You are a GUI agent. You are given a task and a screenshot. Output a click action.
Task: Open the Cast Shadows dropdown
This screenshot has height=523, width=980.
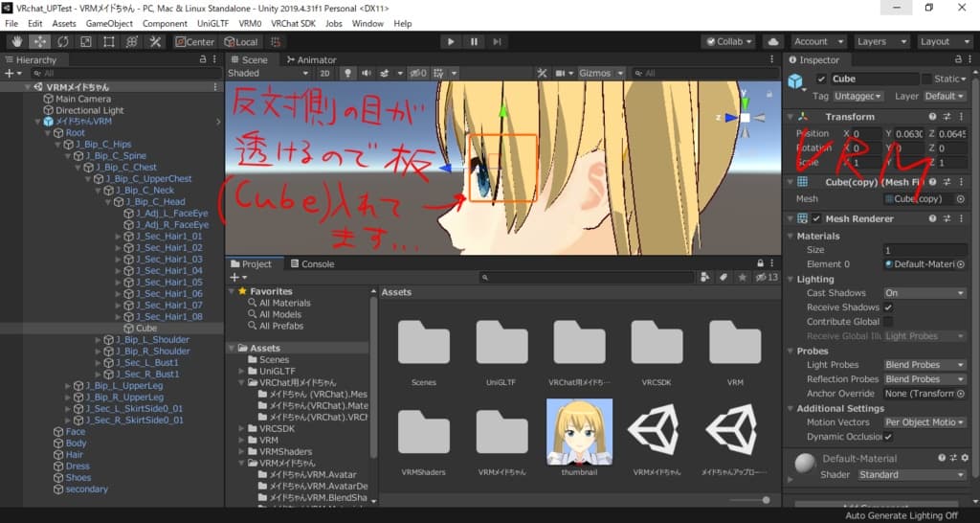(924, 293)
